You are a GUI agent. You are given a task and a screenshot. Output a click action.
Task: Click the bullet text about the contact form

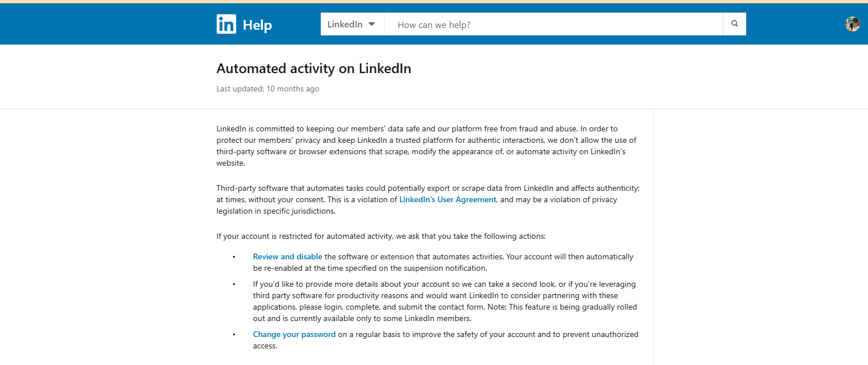[x=444, y=301]
